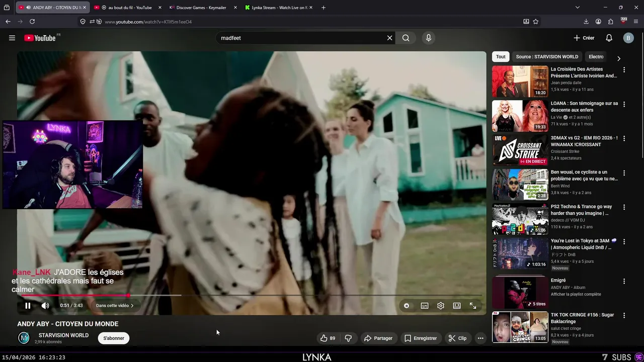The image size is (644, 362).
Task: Subscribe with the S'abonner button
Action: 114,338
